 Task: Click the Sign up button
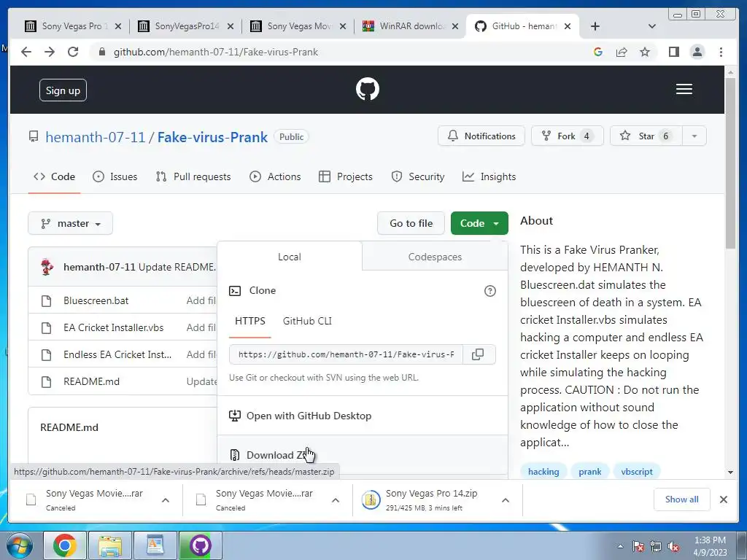(63, 90)
